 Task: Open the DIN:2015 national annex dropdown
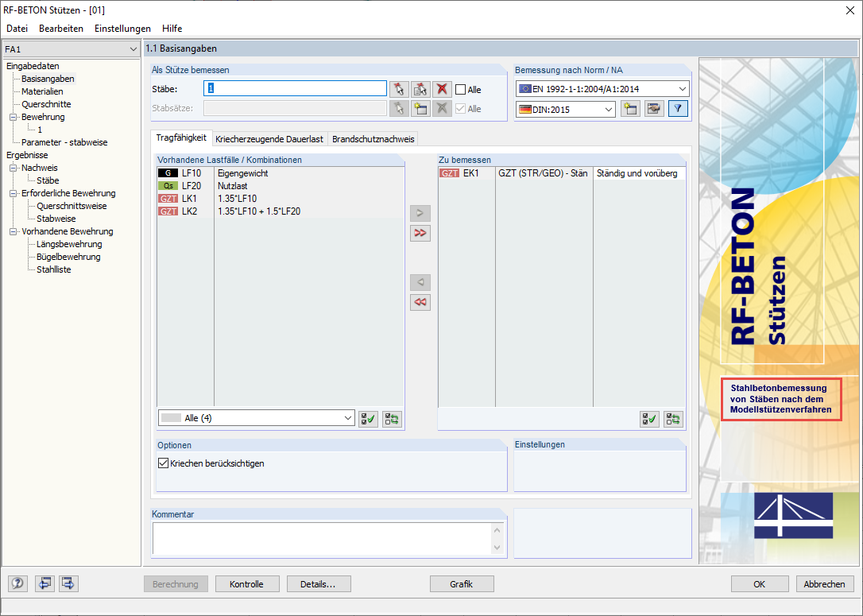pyautogui.click(x=608, y=108)
